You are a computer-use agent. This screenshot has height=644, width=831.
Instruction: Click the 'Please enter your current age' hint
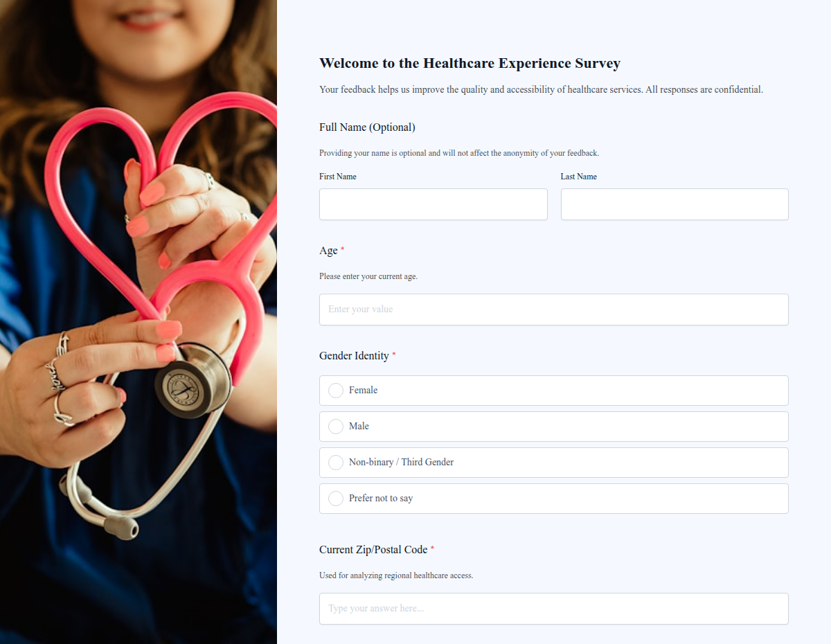coord(368,276)
